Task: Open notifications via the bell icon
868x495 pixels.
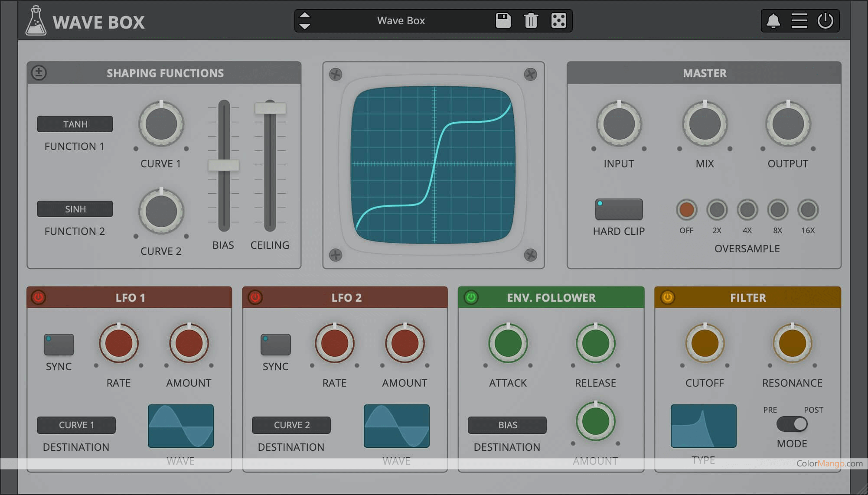Action: tap(773, 20)
